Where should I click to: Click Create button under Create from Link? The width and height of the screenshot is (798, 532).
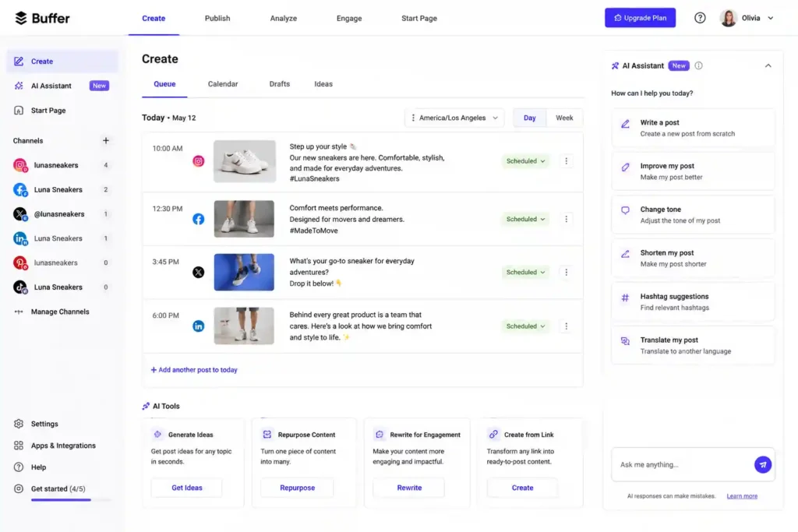point(522,488)
